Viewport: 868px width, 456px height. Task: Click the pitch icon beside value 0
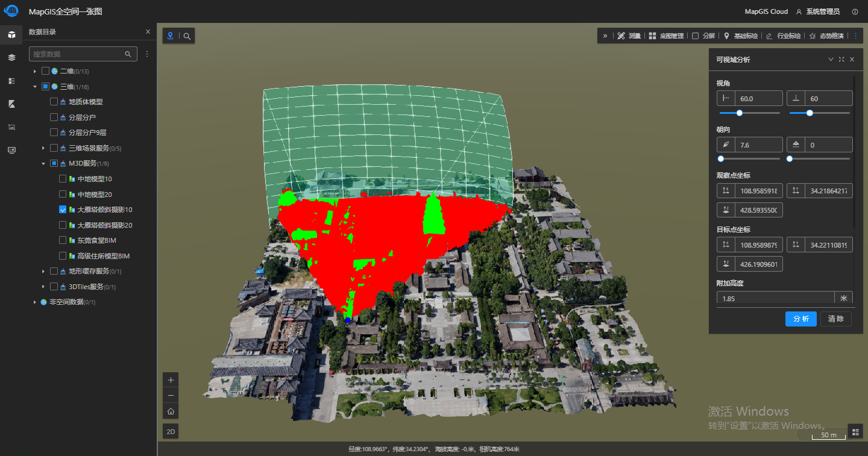796,145
